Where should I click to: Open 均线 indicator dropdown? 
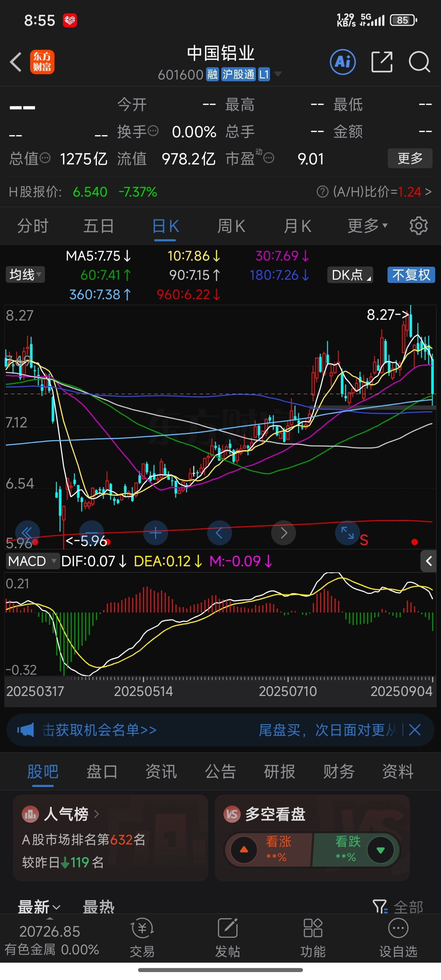25,275
